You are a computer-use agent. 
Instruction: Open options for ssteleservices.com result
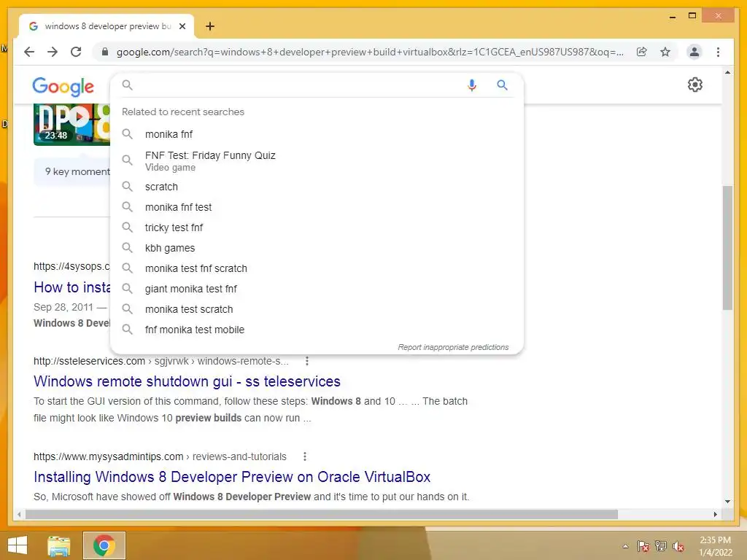(x=307, y=361)
